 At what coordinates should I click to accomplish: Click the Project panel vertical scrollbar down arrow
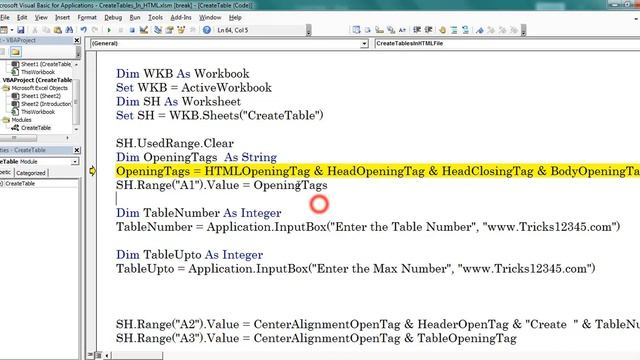click(76, 129)
